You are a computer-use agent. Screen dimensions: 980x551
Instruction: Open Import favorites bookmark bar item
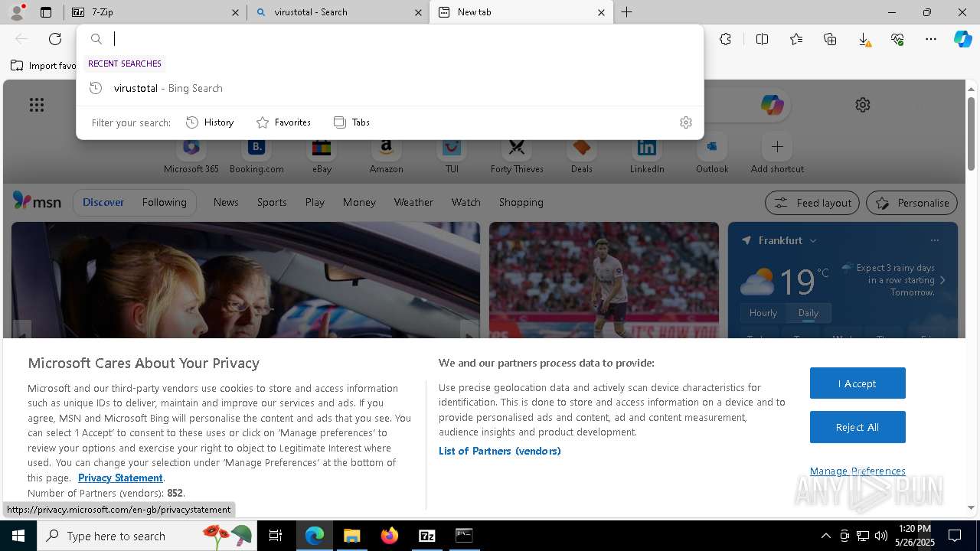click(x=44, y=66)
